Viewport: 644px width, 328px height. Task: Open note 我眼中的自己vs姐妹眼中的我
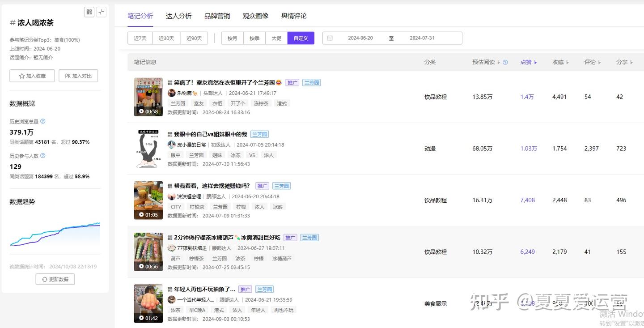(210, 134)
